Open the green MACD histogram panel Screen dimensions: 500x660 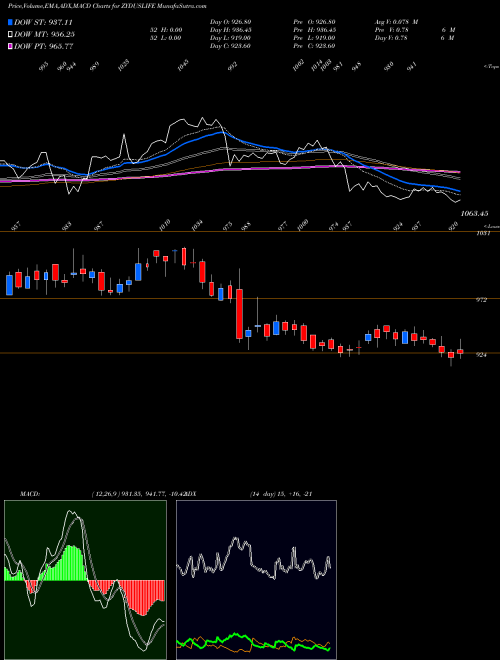point(85,580)
